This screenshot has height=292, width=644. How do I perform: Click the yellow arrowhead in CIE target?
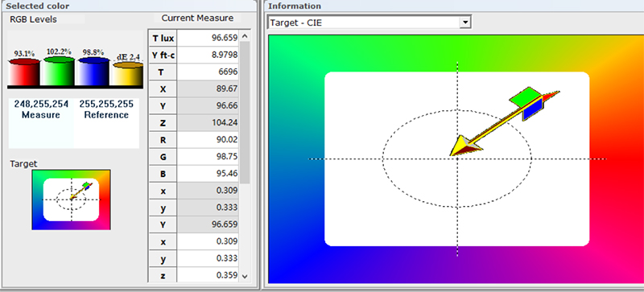464,146
